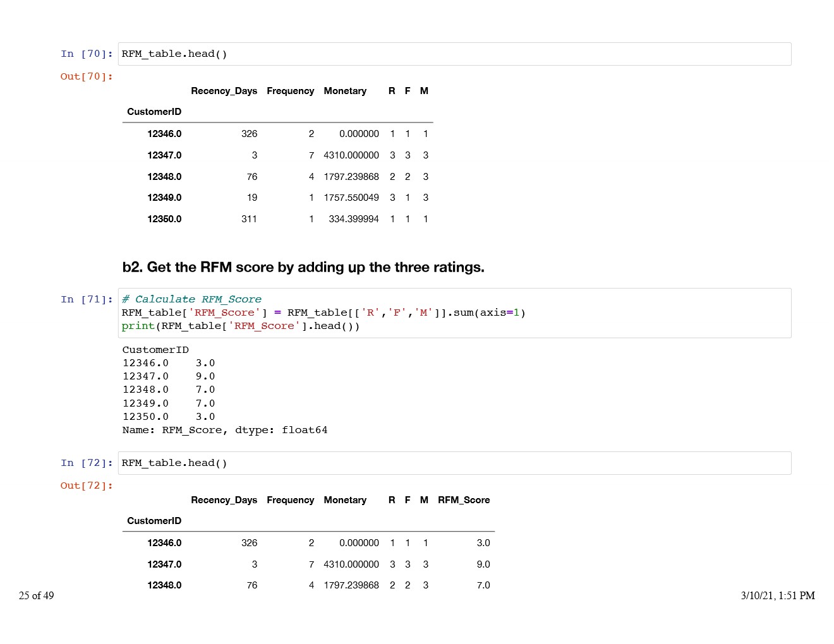Click Recency_Days header in Out[70] table
834x644 pixels.
pos(224,91)
